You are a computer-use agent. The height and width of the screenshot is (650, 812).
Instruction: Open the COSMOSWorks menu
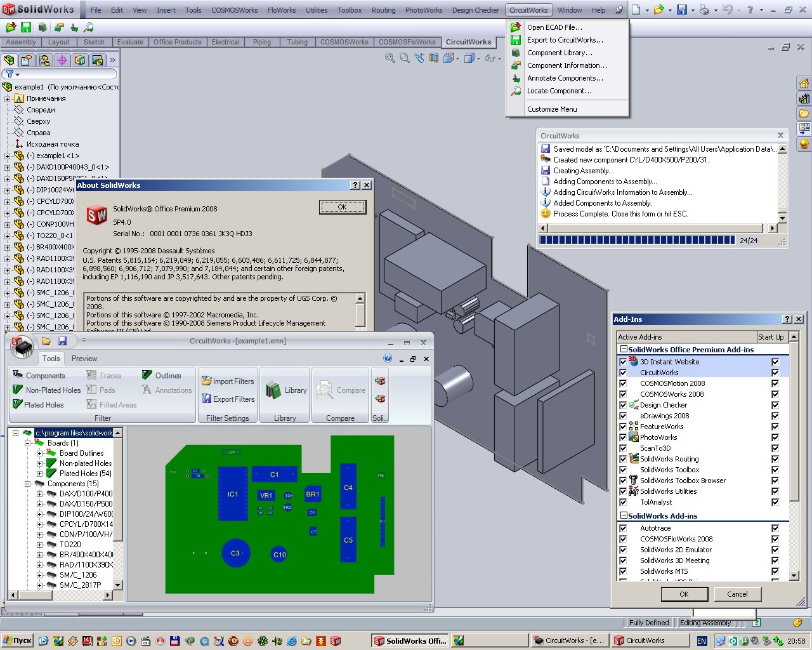pos(235,10)
